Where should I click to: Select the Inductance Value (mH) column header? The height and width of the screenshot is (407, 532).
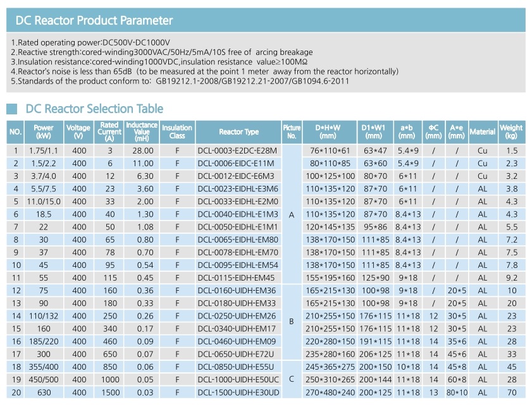pyautogui.click(x=142, y=132)
